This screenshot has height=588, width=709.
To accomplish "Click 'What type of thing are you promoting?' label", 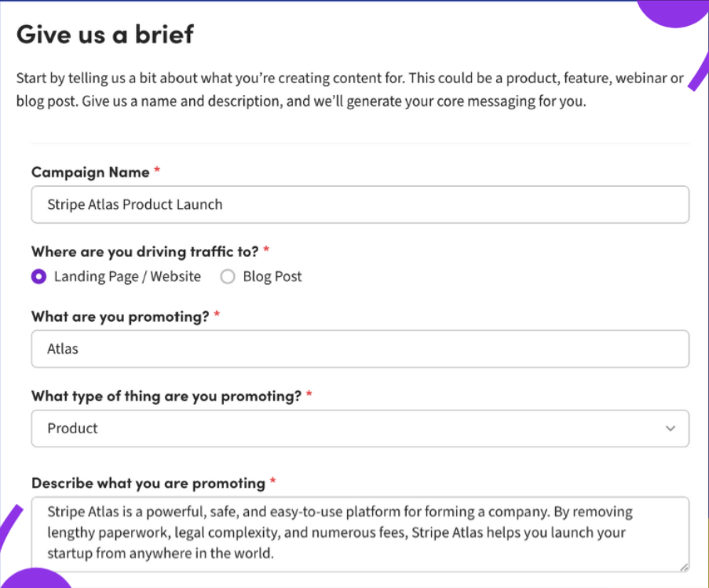I will (166, 396).
